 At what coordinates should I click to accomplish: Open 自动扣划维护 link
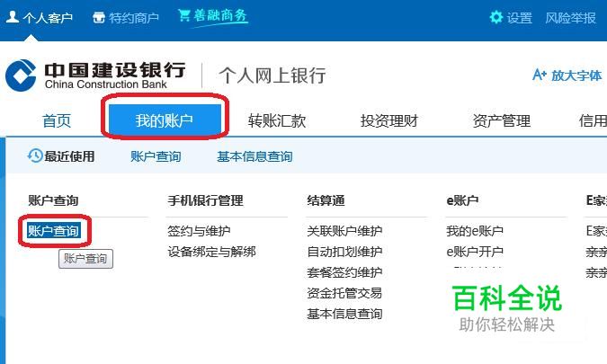click(344, 252)
